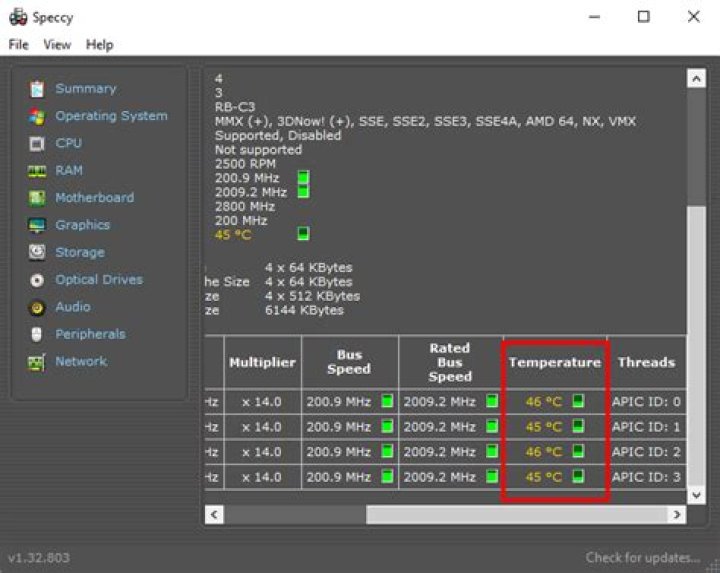Open the Graphics section
The height and width of the screenshot is (573, 720).
pos(83,225)
